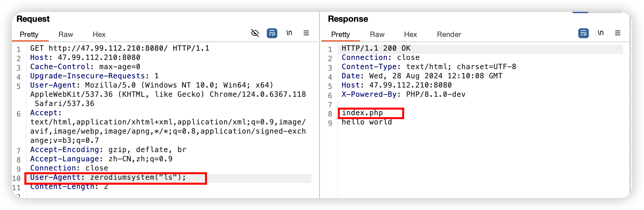
Task: Switch Request view to Hex tab
Action: [99, 34]
